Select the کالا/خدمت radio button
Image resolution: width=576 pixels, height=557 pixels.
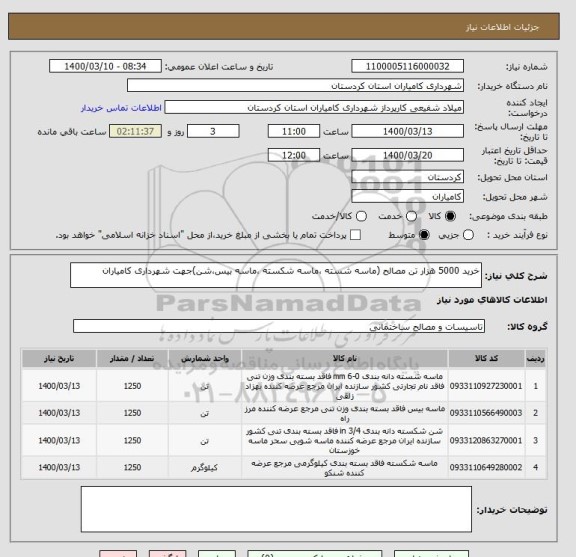click(361, 216)
